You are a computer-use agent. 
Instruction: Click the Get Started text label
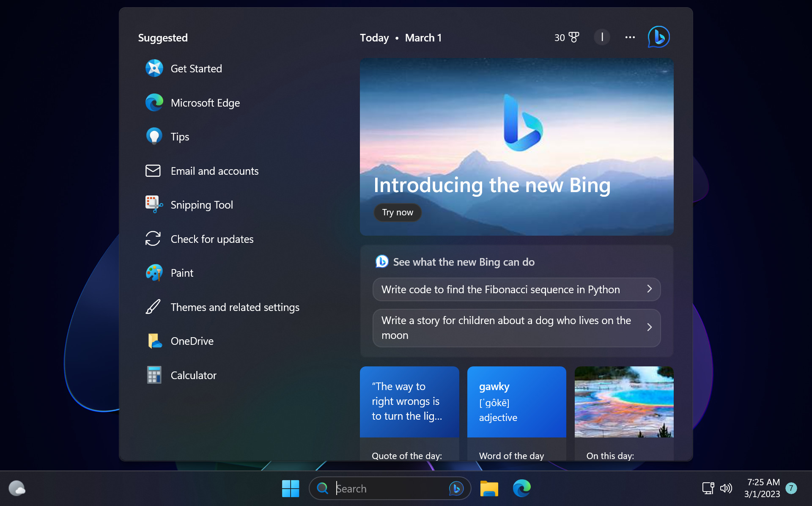(x=196, y=69)
